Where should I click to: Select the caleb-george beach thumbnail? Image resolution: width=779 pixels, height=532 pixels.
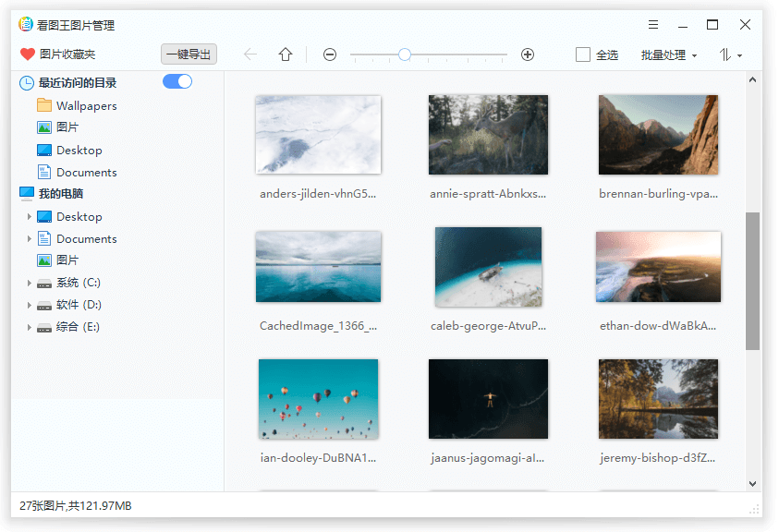tap(488, 267)
